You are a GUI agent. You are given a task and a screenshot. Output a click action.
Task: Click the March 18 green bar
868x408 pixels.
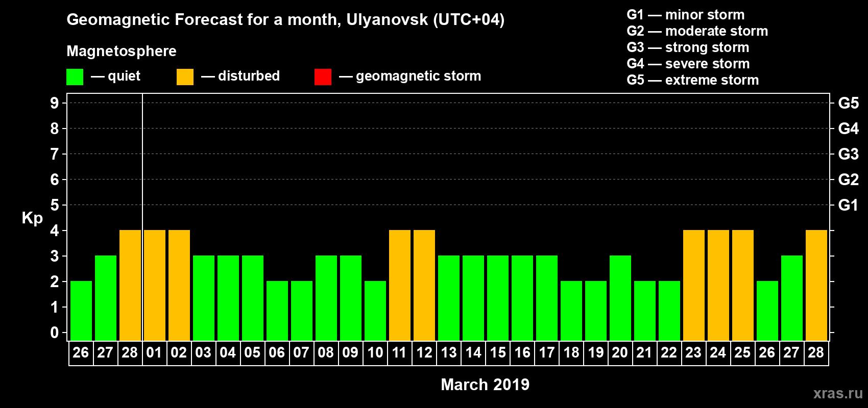571,311
